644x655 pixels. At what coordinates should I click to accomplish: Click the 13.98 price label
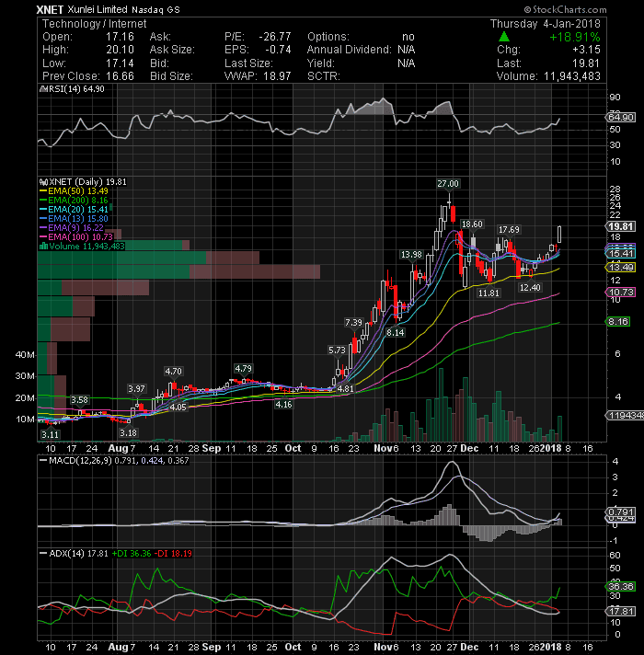tap(411, 255)
